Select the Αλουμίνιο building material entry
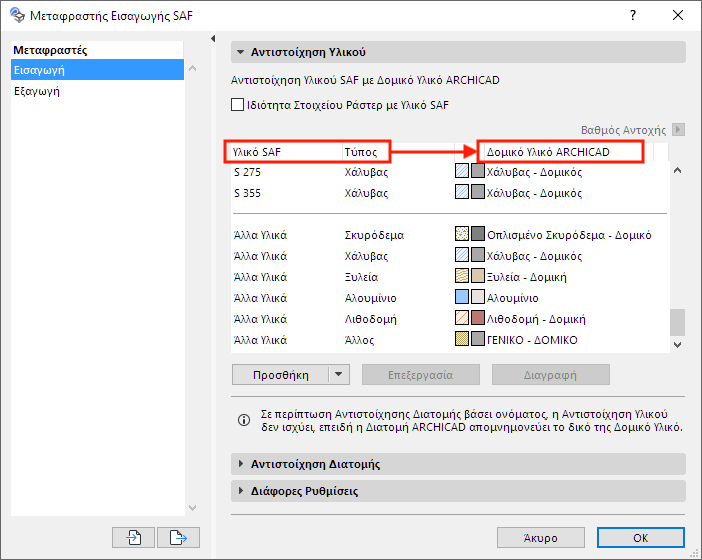The image size is (702, 560). tap(513, 297)
